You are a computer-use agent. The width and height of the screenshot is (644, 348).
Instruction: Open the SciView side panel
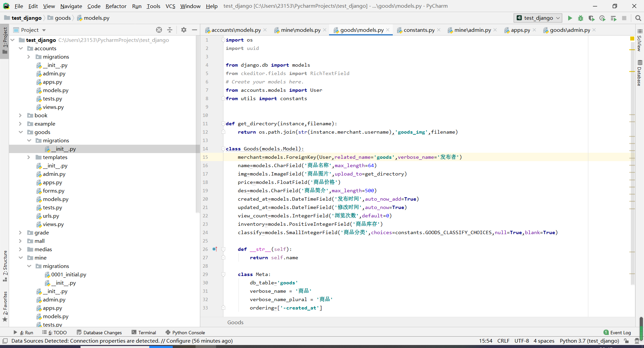point(639,40)
